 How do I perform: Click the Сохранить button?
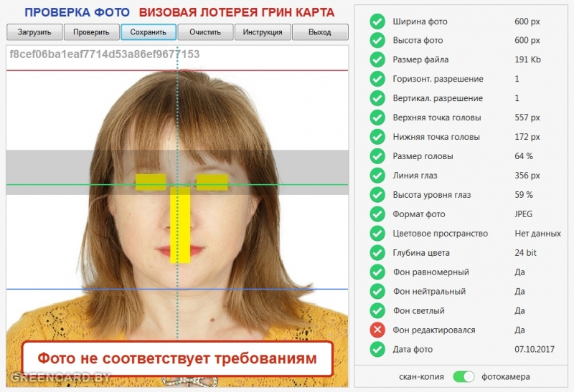(x=149, y=32)
